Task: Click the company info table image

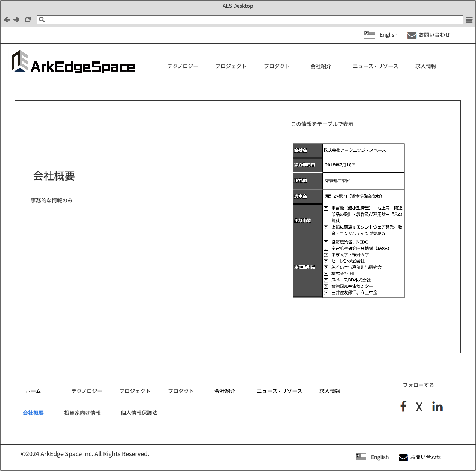Action: (349, 221)
